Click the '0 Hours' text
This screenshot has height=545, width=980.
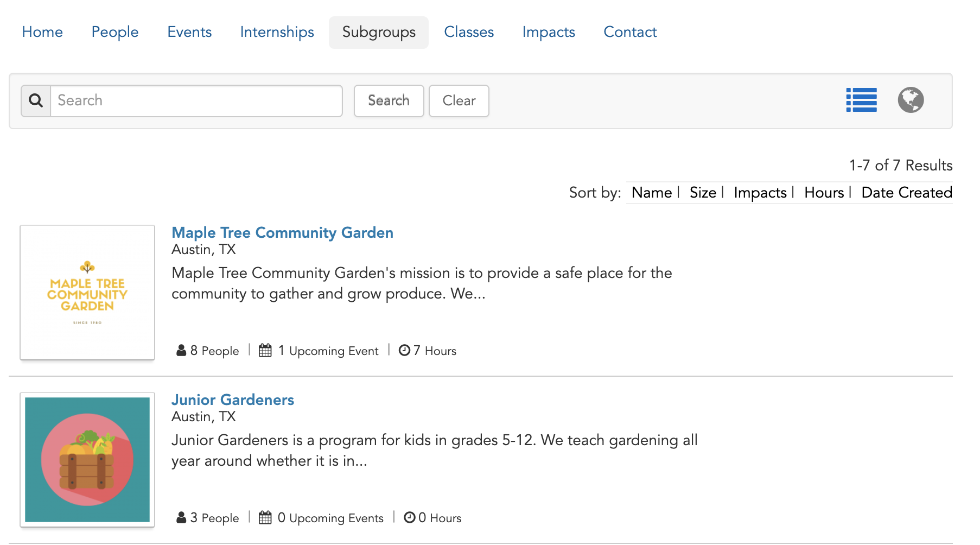coord(440,518)
